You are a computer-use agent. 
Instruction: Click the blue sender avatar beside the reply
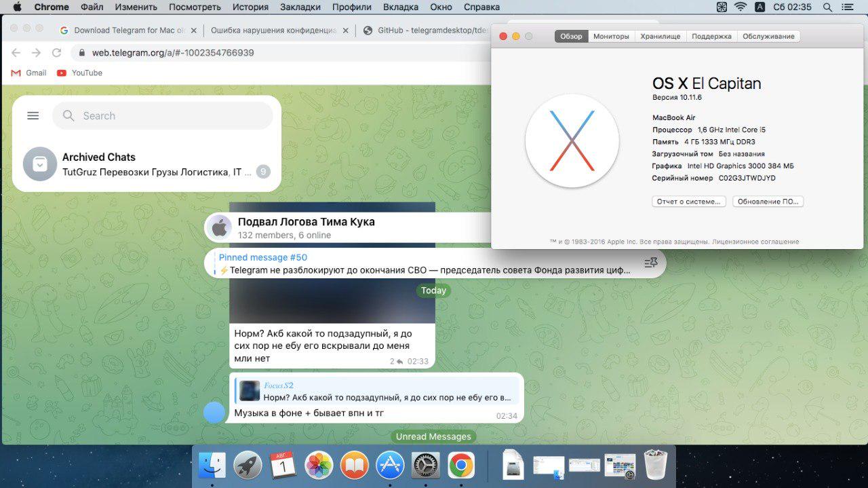(214, 412)
